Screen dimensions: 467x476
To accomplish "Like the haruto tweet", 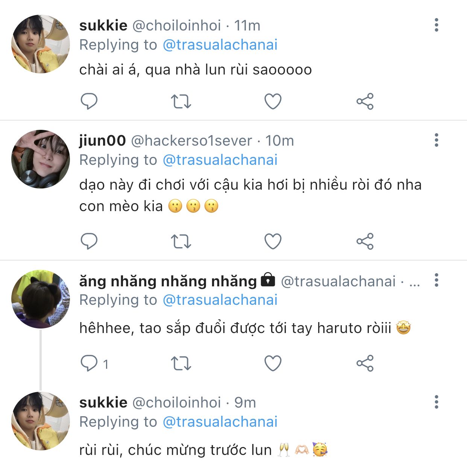I will point(273,363).
